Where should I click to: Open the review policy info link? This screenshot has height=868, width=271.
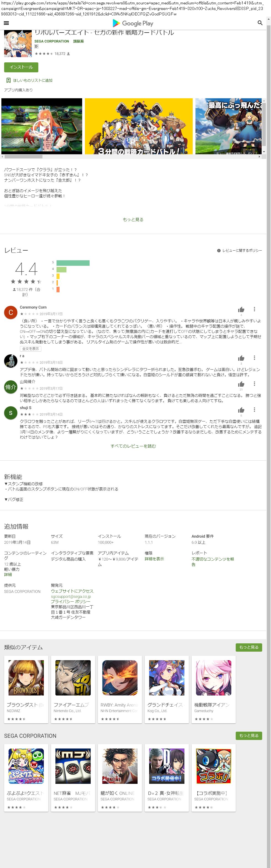click(x=239, y=250)
